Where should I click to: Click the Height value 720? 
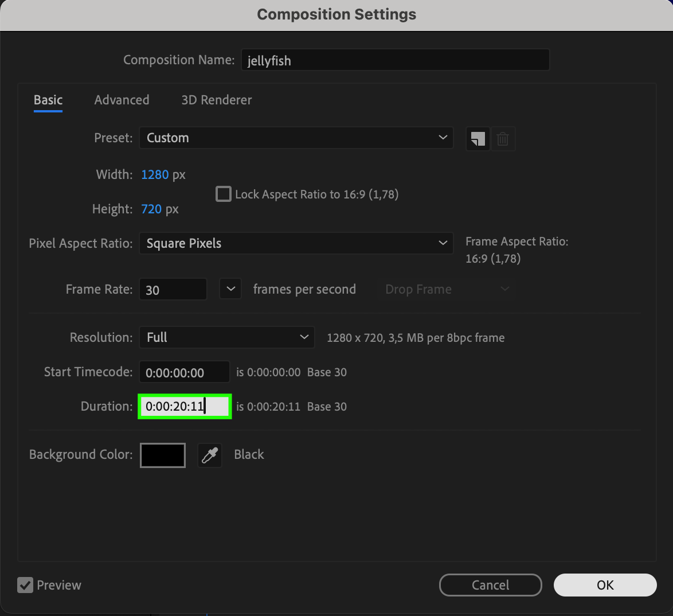click(151, 209)
